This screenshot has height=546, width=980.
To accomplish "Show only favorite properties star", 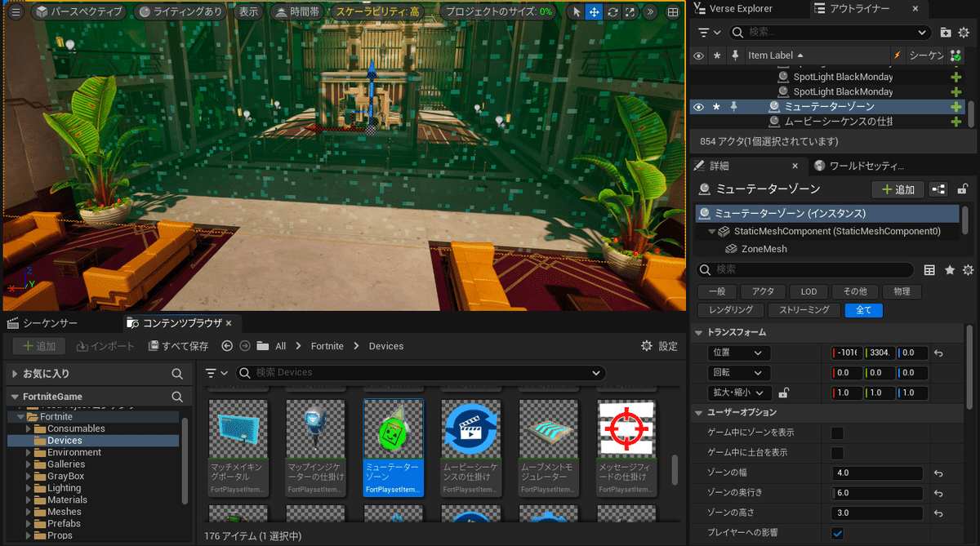I will point(950,270).
